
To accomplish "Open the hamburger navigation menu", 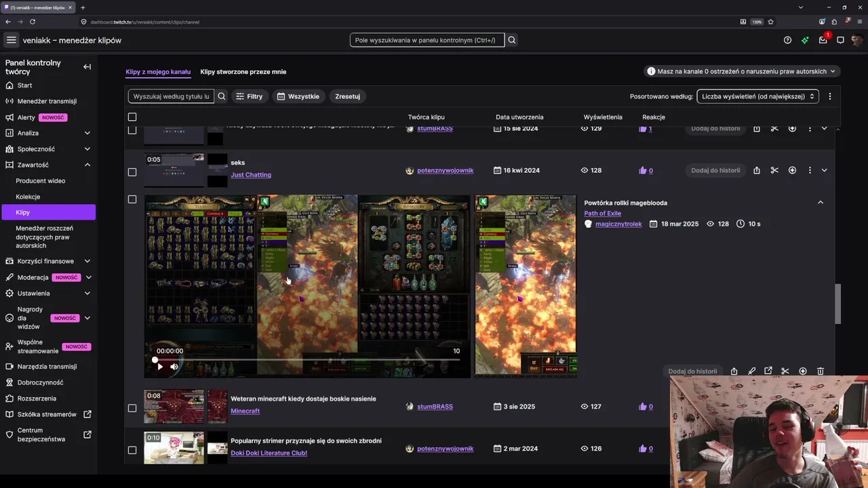I will 12,40.
